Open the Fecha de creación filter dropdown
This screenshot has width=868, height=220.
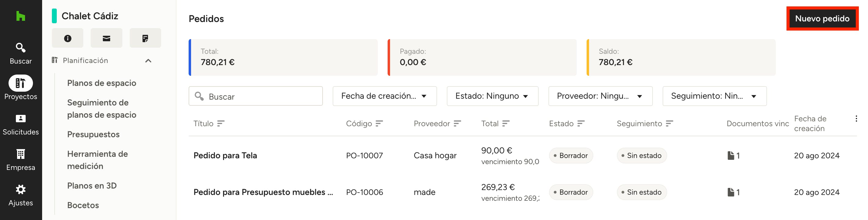384,96
